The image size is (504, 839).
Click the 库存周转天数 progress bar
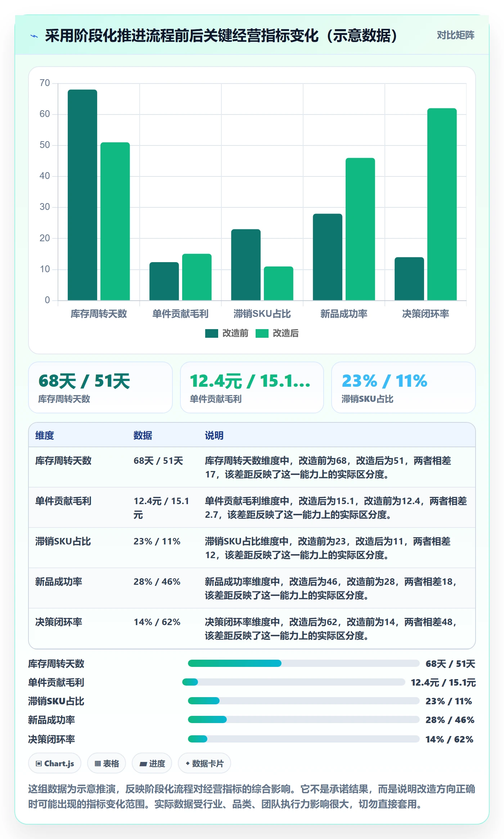(304, 663)
